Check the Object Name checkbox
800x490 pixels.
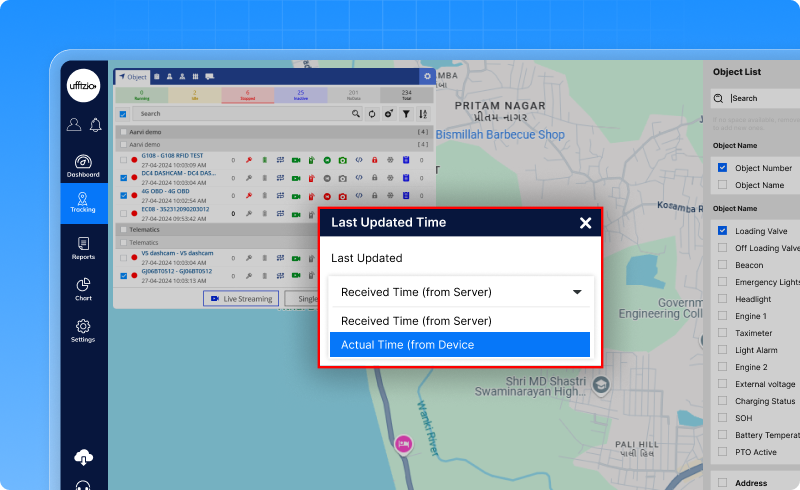tap(722, 185)
